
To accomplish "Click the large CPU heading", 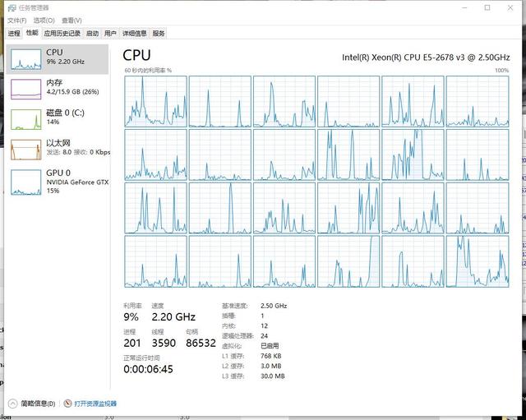I will click(x=136, y=55).
